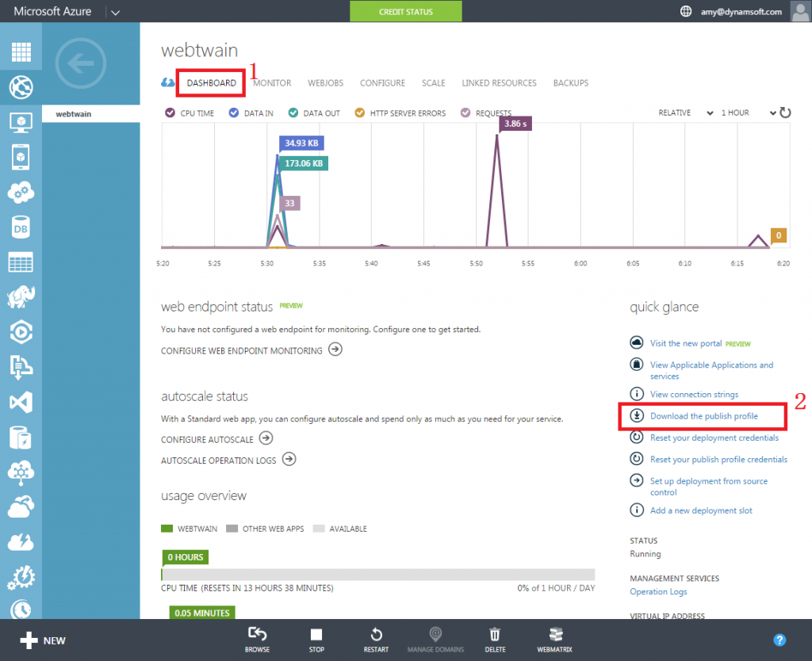Refresh the monitoring chart

point(785,113)
